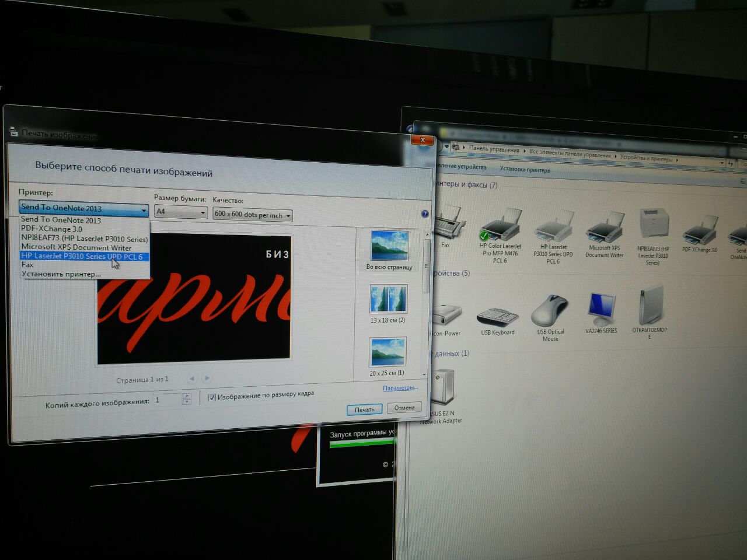Viewport: 747px width, 560px height.
Task: Select the ASUS EZ N Network Adapter icon
Action: tap(442, 396)
